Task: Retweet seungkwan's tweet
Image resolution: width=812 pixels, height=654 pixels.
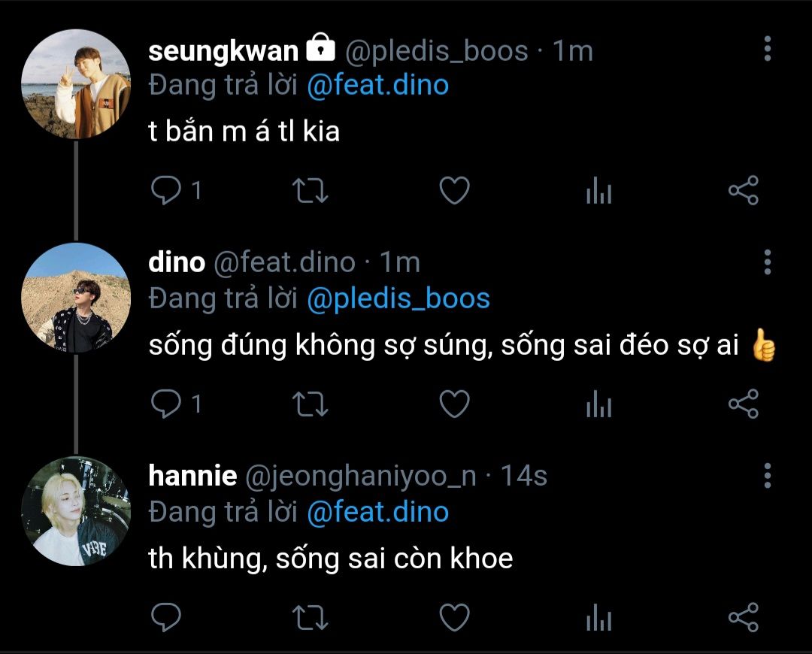Action: (x=309, y=192)
